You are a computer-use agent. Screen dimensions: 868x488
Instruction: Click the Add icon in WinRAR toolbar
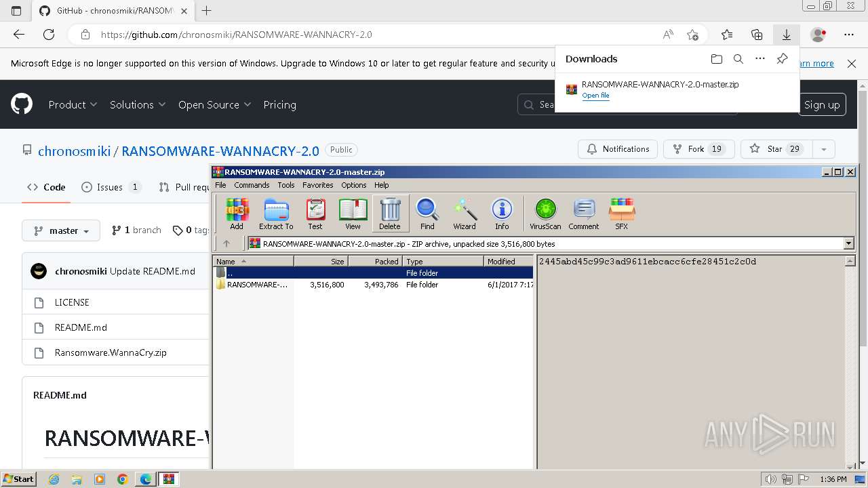point(237,213)
